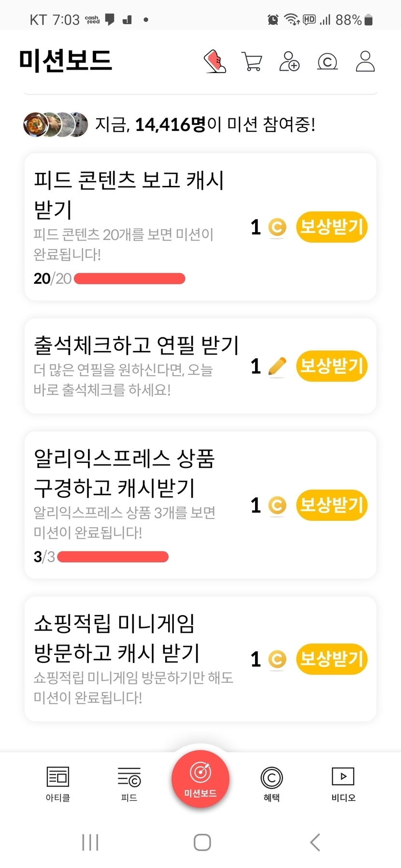Tap the invite friend icon
This screenshot has width=401, height=868.
point(289,62)
